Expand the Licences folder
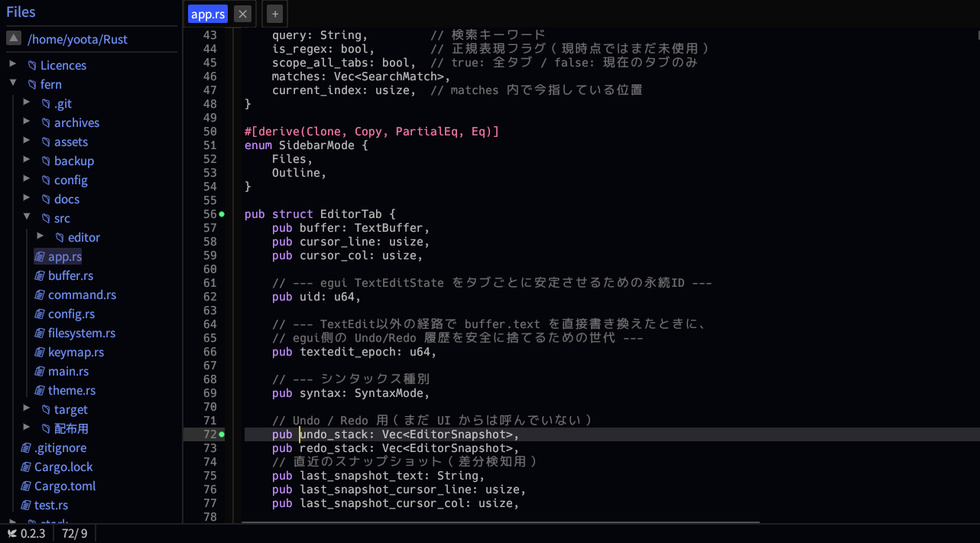The image size is (980, 543). (13, 64)
